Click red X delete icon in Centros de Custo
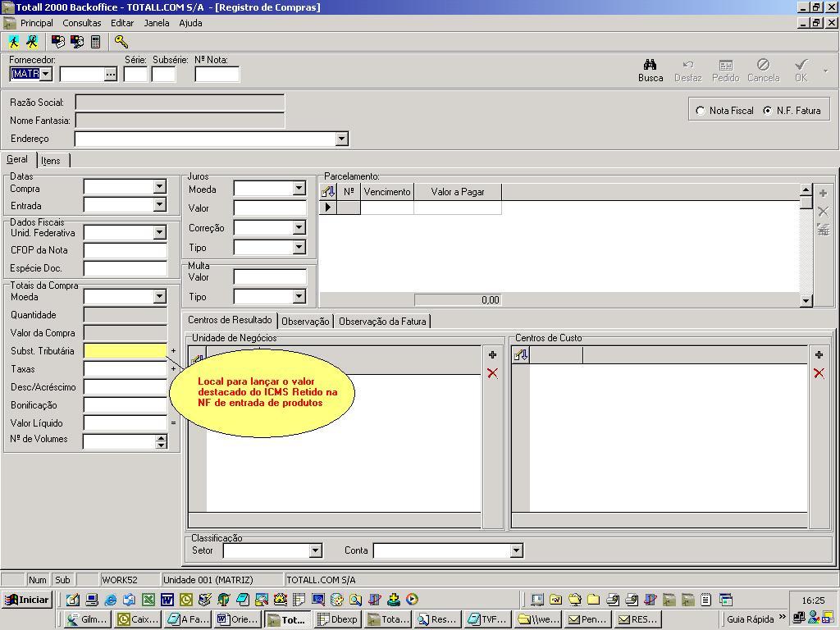840x630 pixels. point(818,373)
